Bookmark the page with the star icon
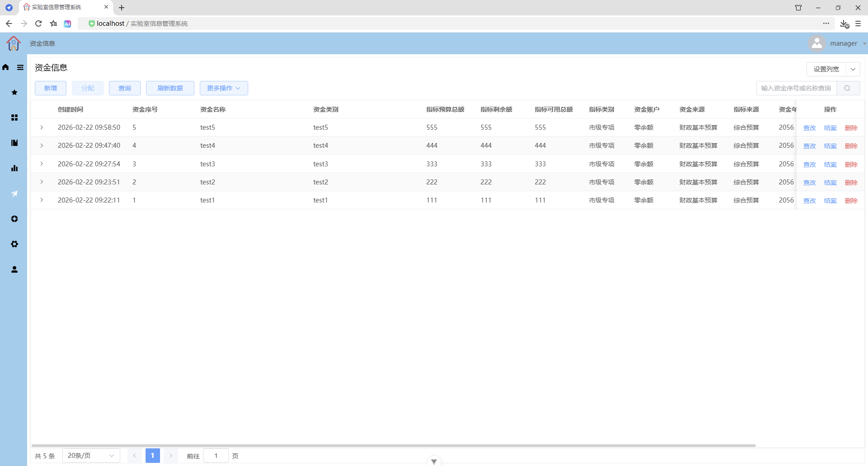This screenshot has width=868, height=466. click(53, 24)
